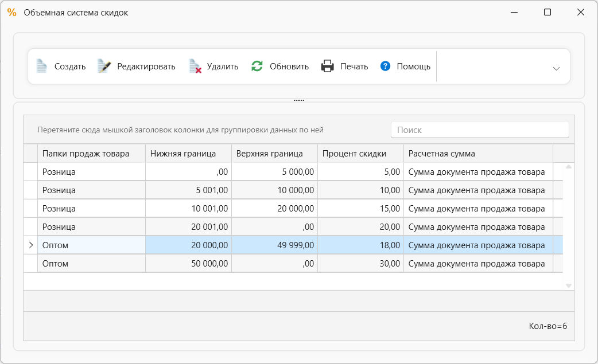598x364 pixels.
Task: Click the scroll up arrow of table
Action: coord(569,167)
